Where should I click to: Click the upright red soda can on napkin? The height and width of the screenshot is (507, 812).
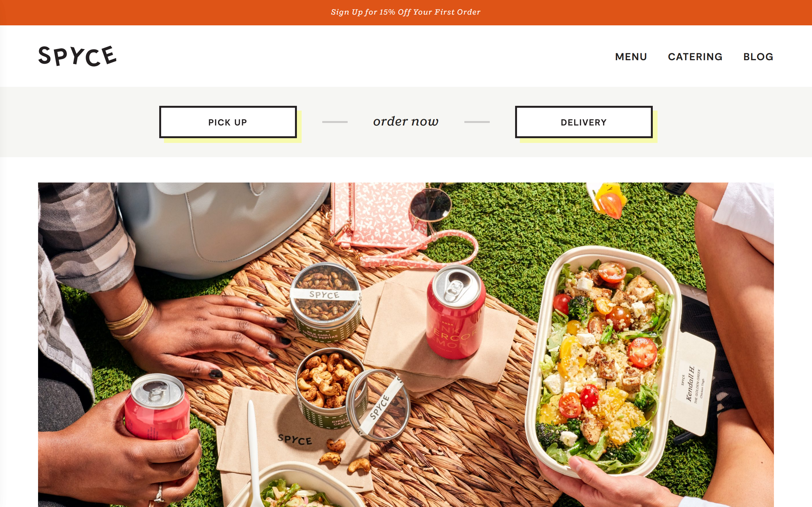point(456,311)
